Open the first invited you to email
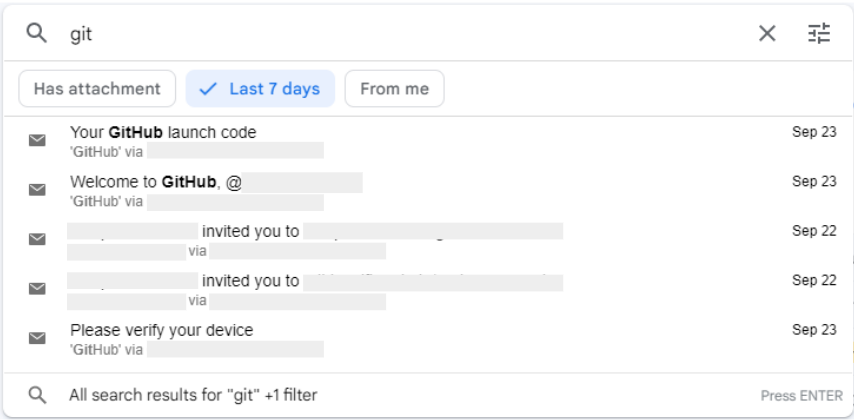 coord(428,240)
